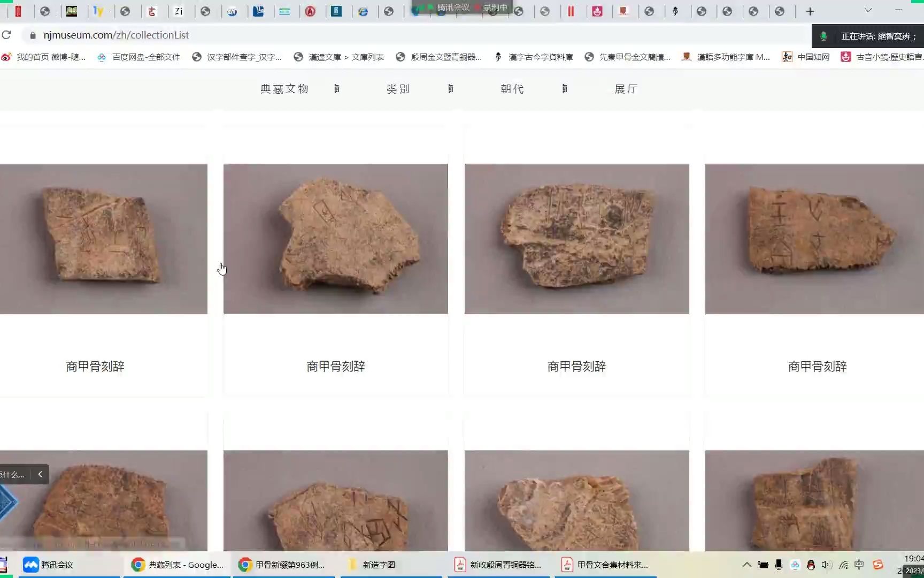Switch to the Zi browser tab
Viewport: 924px width, 578px height.
coord(179,11)
